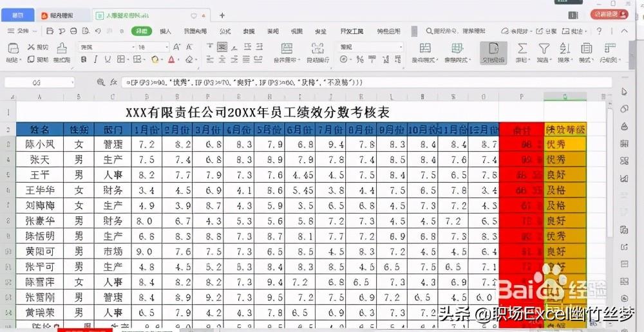Image resolution: width=644 pixels, height=332 pixels.
Task: Click the document assistant icon highlighted in gray
Action: (493, 53)
